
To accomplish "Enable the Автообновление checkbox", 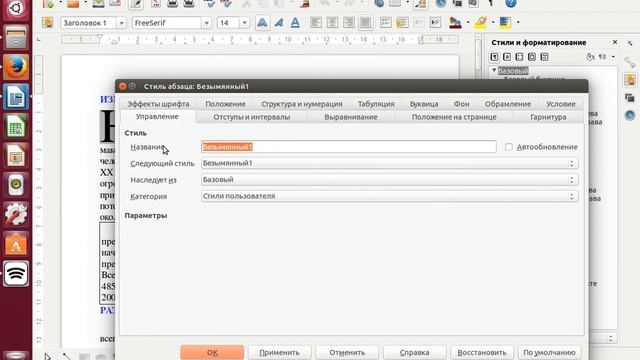I will (x=509, y=147).
